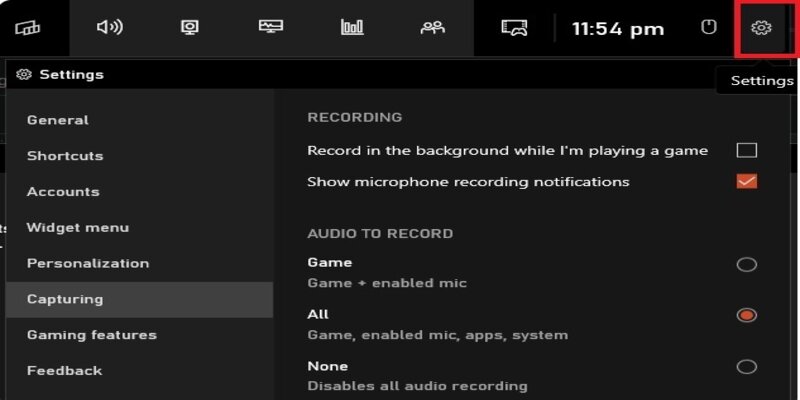Open the Xbox Social people icon
This screenshot has height=400, width=800.
[x=433, y=27]
